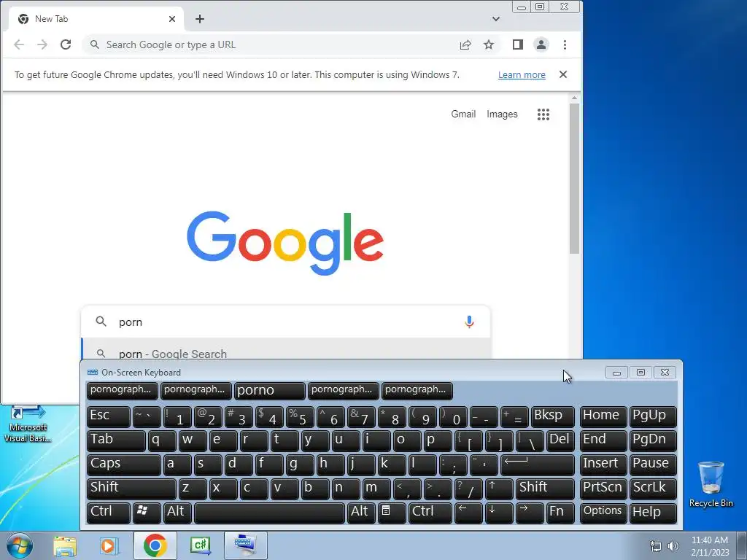Open a new Chrome tab
The height and width of the screenshot is (560, 747).
pos(200,19)
